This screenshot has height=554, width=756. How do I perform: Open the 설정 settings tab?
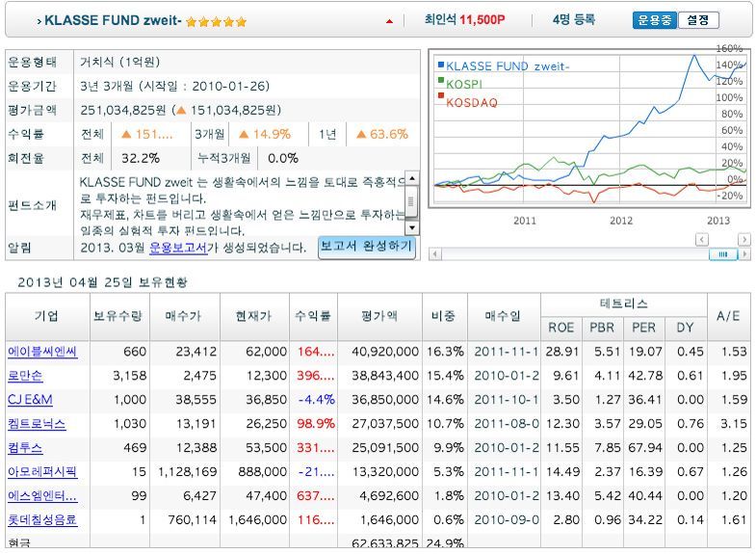point(698,20)
